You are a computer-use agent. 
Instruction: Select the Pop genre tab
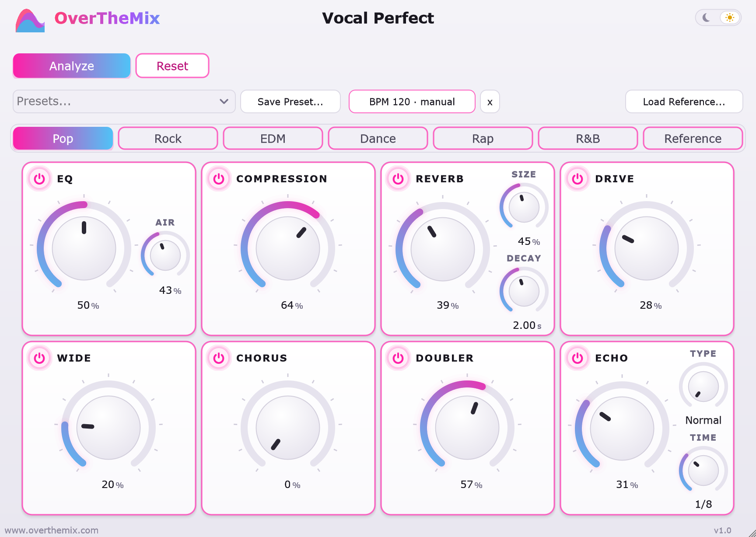point(63,139)
